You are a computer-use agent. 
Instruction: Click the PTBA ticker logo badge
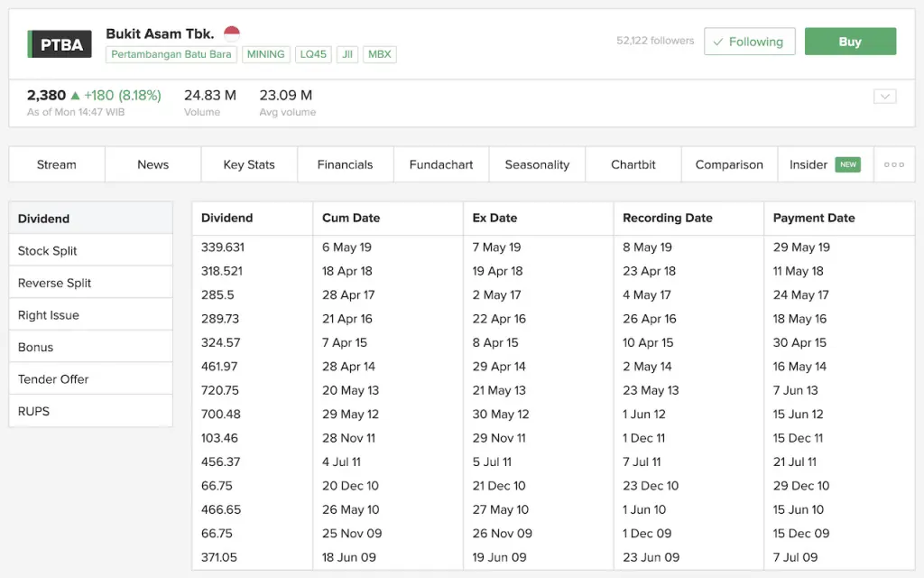point(60,44)
